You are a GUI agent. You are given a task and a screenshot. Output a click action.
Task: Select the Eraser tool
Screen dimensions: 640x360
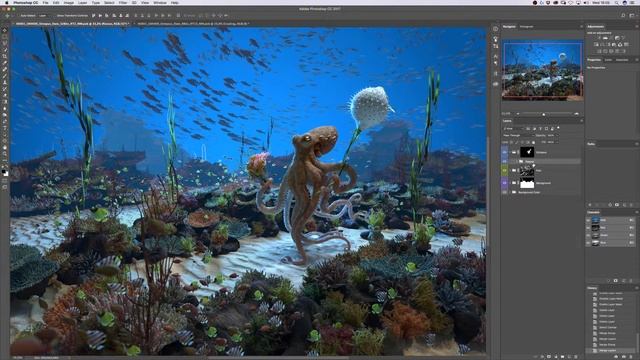click(x=5, y=96)
